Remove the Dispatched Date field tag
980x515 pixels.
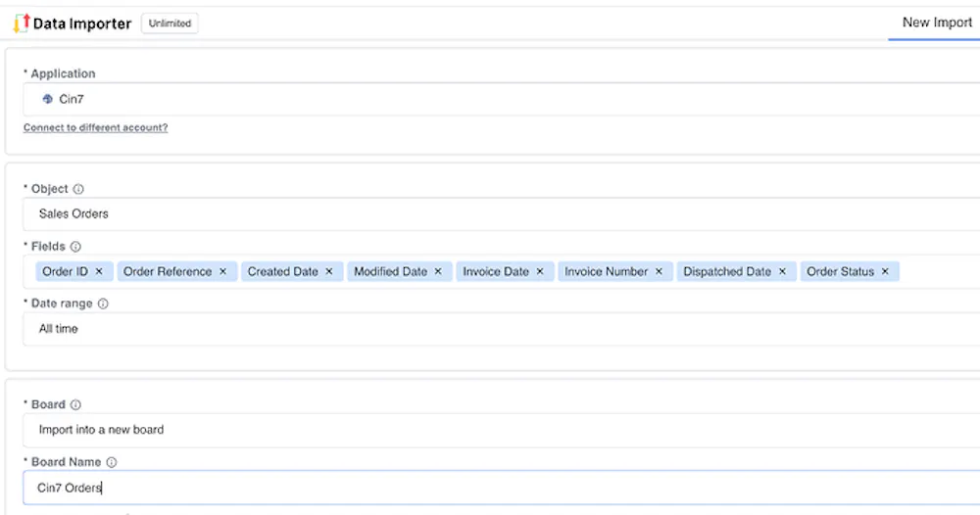point(782,271)
